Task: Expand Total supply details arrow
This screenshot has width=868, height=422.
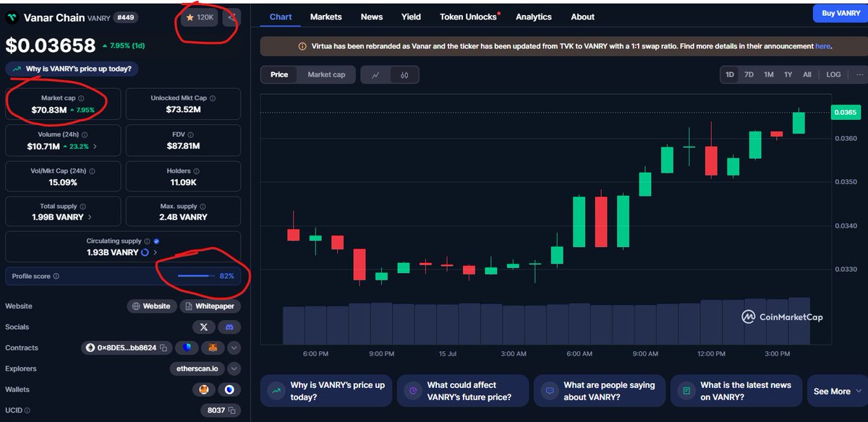Action: [x=90, y=217]
